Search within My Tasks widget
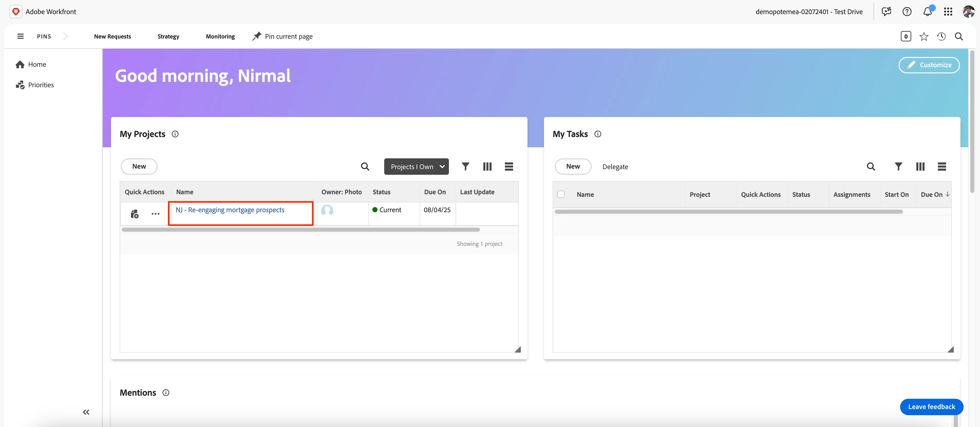 tap(871, 167)
